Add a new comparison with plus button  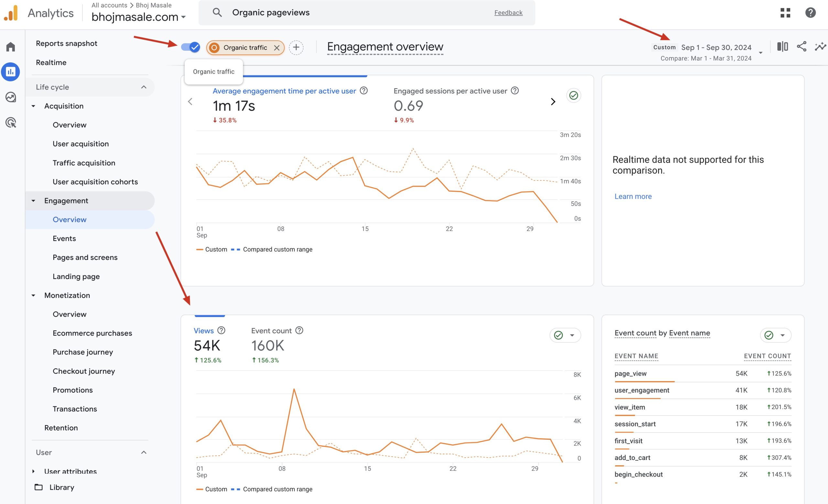click(x=296, y=47)
